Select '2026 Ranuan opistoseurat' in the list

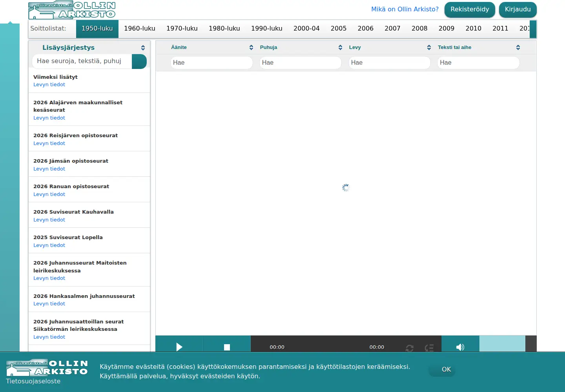(71, 186)
